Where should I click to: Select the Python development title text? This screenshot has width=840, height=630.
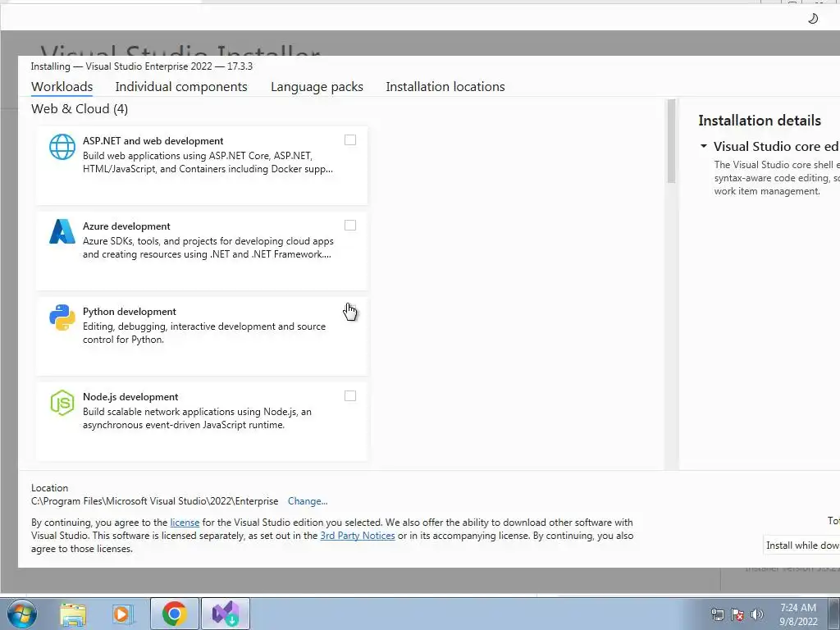129,312
